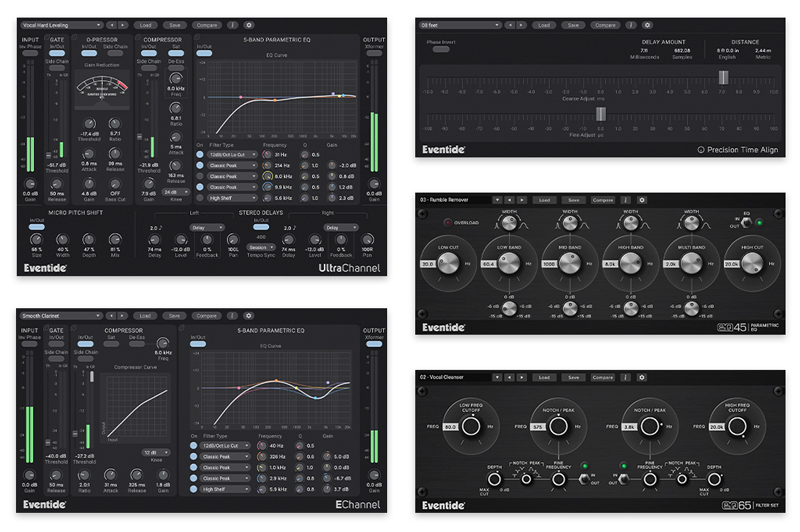Click the EChannel info 'i' icon
Image resolution: width=800 pixels, height=532 pixels.
coord(232,316)
